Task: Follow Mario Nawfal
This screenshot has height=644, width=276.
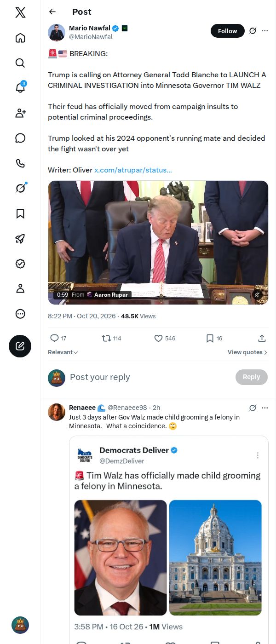Action: coord(227,31)
